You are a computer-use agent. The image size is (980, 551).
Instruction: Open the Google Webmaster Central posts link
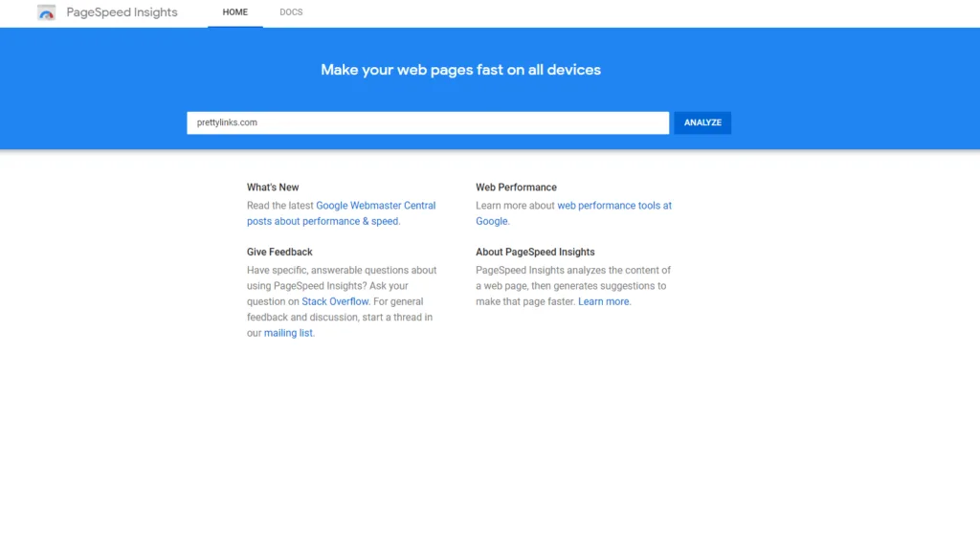click(x=375, y=205)
